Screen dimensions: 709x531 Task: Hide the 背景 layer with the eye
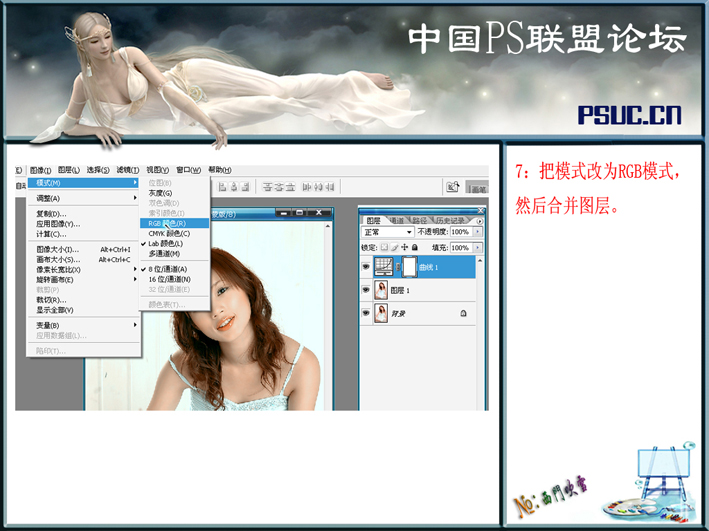[x=366, y=313]
